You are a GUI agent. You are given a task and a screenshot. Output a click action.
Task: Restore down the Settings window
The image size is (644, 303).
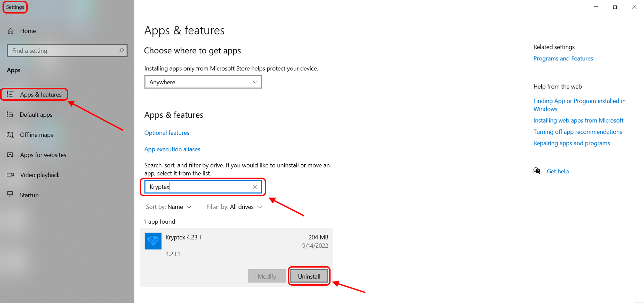point(615,7)
